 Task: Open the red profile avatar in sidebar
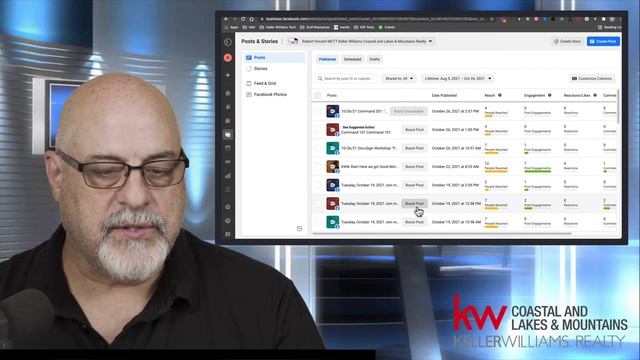[228, 58]
